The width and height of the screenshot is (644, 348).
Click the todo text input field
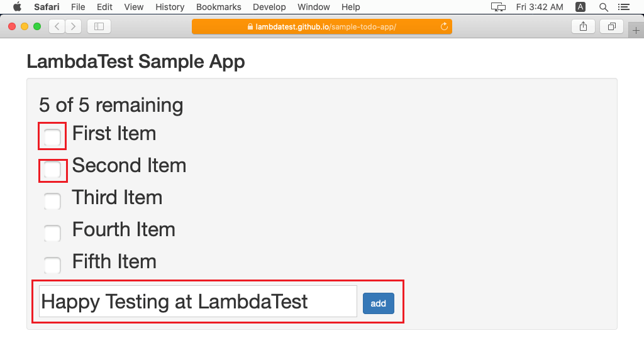[197, 302]
